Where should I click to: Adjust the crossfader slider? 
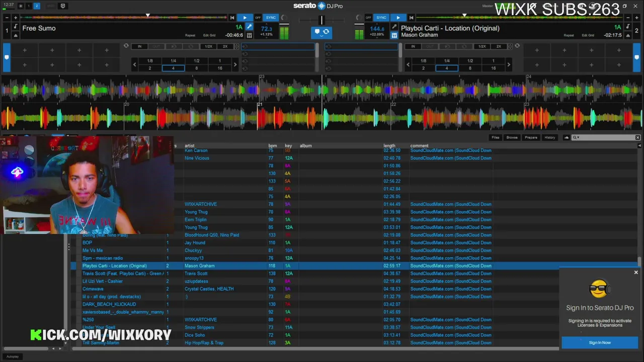coord(321,20)
